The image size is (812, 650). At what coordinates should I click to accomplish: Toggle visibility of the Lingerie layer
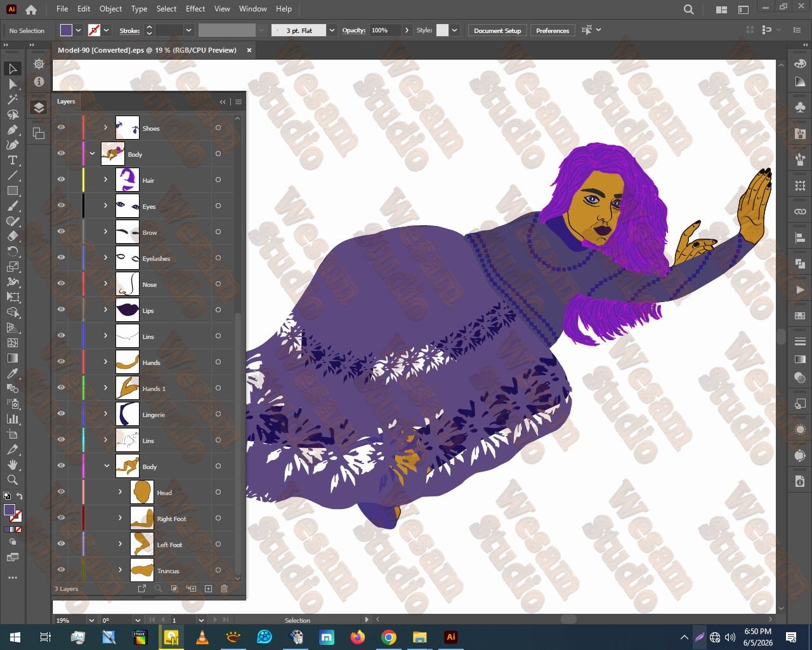coord(61,414)
